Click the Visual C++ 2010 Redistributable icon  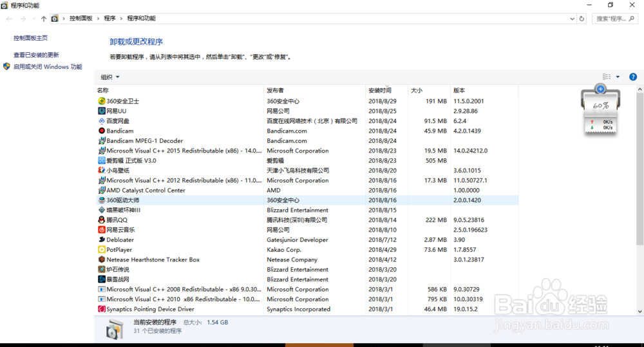coord(102,299)
